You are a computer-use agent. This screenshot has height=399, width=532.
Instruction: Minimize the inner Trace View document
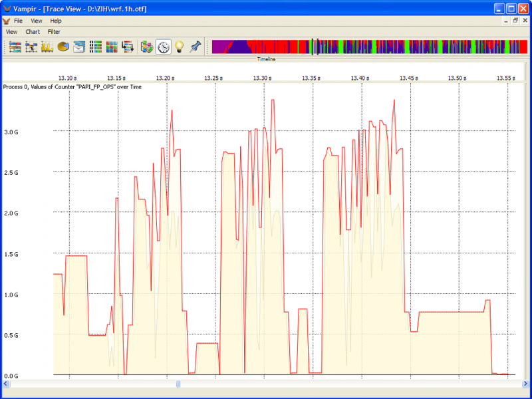click(506, 21)
